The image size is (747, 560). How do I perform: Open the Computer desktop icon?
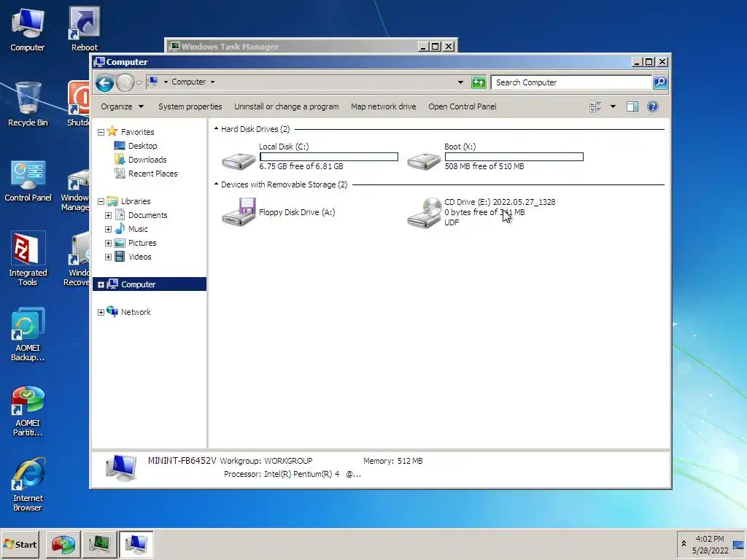coord(28,28)
